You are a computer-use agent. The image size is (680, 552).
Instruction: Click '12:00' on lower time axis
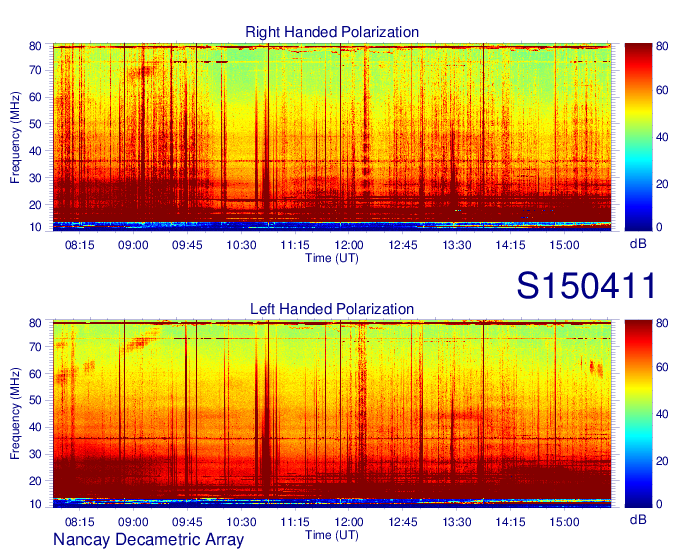pos(349,522)
